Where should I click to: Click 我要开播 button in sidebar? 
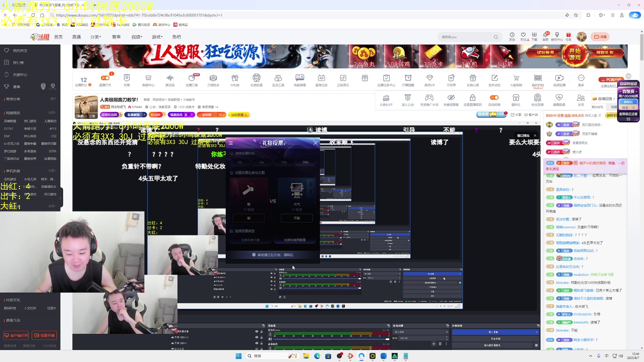pos(44,336)
